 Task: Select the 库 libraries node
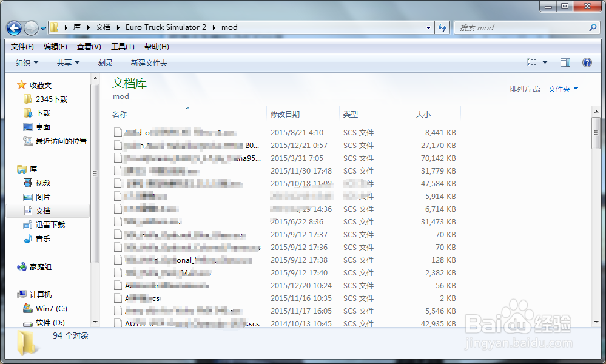(x=33, y=169)
